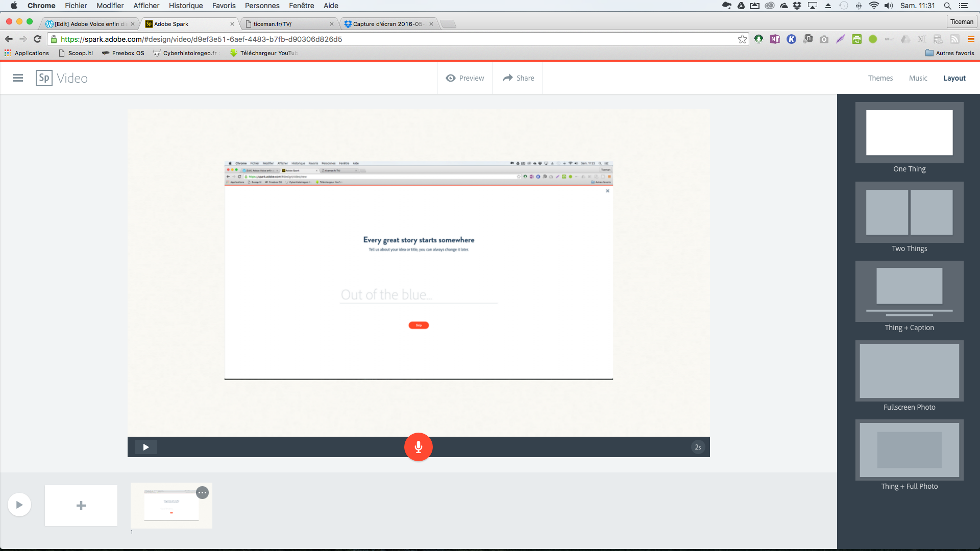This screenshot has width=980, height=551.
Task: Open the Wi-Fi status menu
Action: pyautogui.click(x=874, y=6)
